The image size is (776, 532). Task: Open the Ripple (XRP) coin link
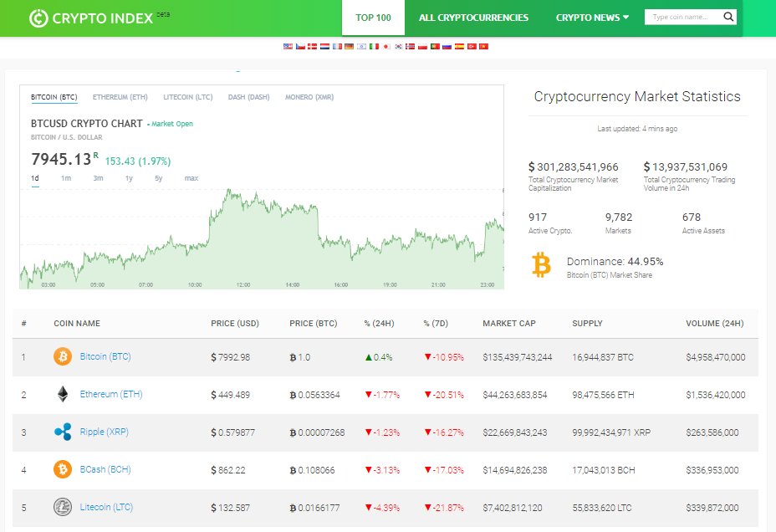[x=105, y=432]
